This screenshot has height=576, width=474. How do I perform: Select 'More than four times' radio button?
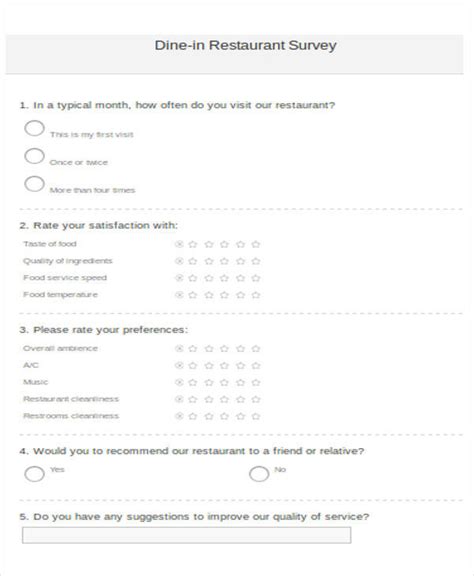pos(35,184)
